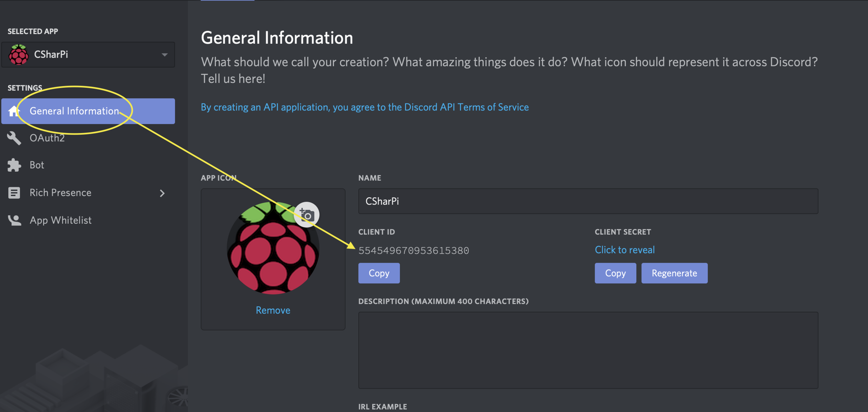The height and width of the screenshot is (412, 868).
Task: Open the CSharPi selected app dropdown
Action: [165, 55]
